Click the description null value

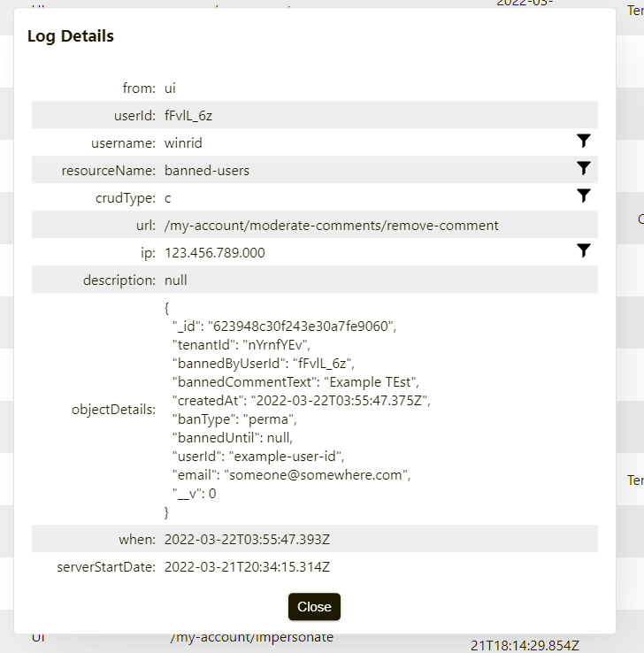[x=176, y=280]
